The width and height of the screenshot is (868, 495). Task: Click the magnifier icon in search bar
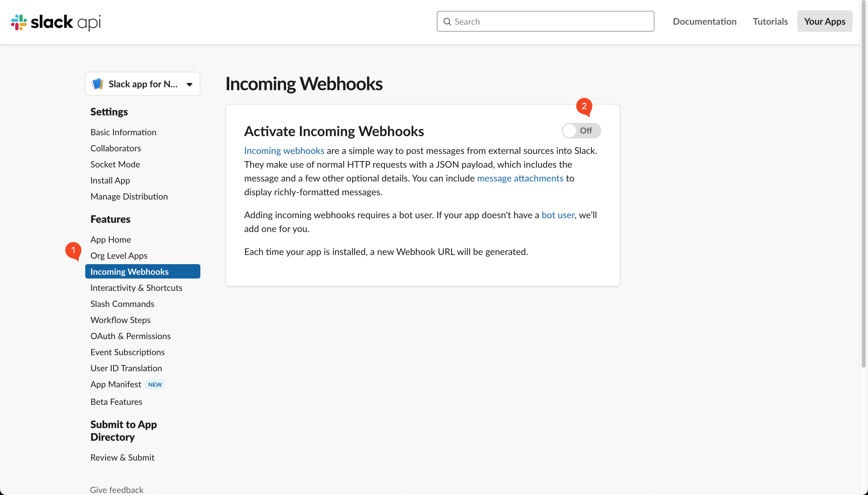coord(447,21)
